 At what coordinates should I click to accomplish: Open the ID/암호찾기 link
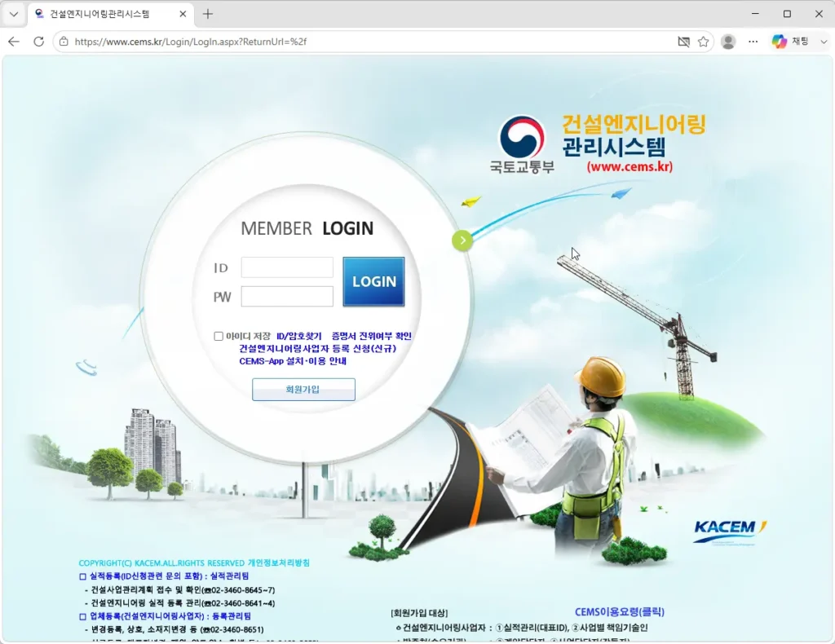click(x=298, y=337)
